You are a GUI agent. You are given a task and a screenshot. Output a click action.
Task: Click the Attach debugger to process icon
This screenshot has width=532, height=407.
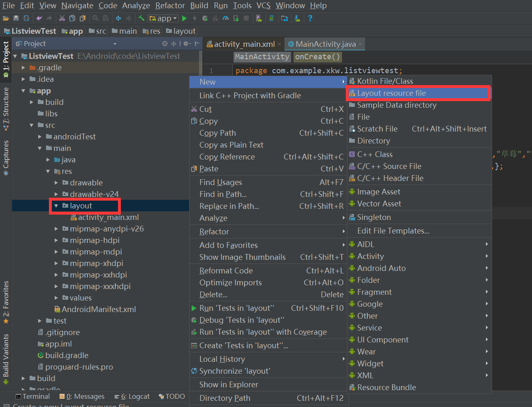[236, 18]
